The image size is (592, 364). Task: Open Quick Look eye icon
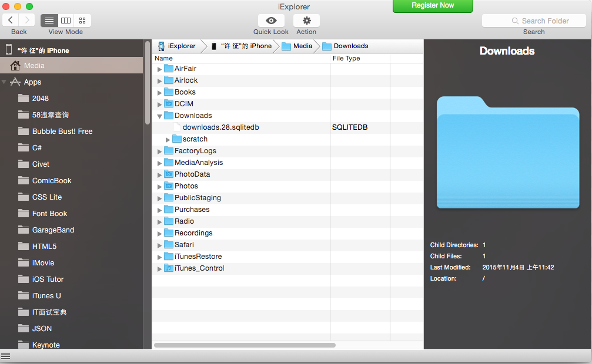(270, 21)
